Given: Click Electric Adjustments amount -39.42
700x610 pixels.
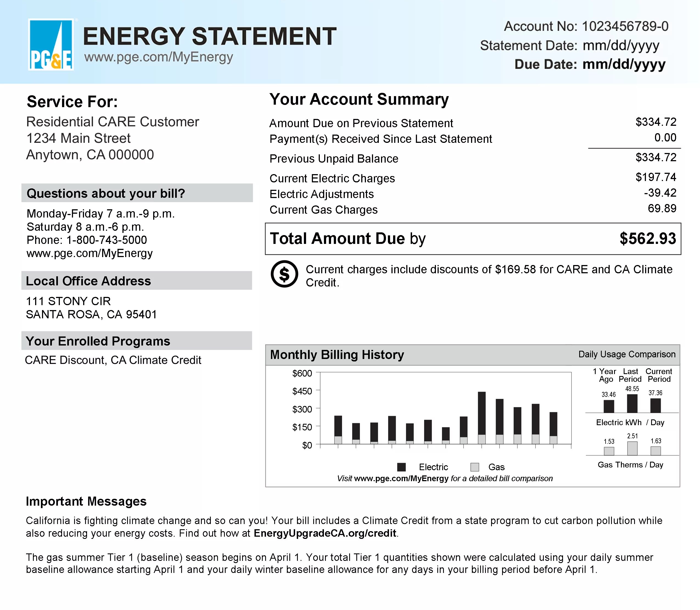Looking at the screenshot, I should (x=660, y=193).
